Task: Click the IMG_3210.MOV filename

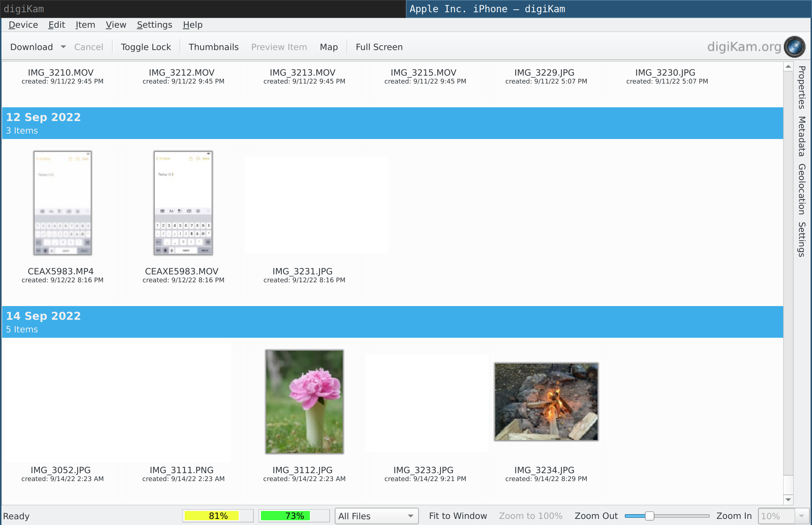Action: (x=61, y=72)
